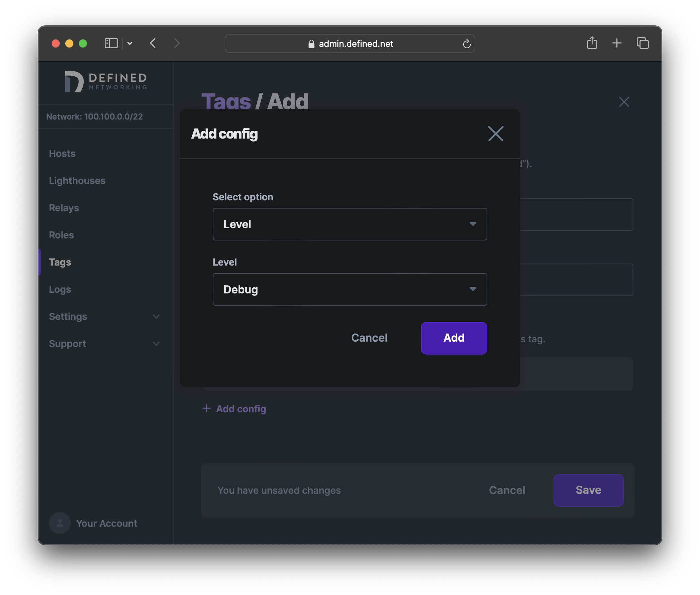
Task: Go back with the browser back arrow
Action: point(153,43)
